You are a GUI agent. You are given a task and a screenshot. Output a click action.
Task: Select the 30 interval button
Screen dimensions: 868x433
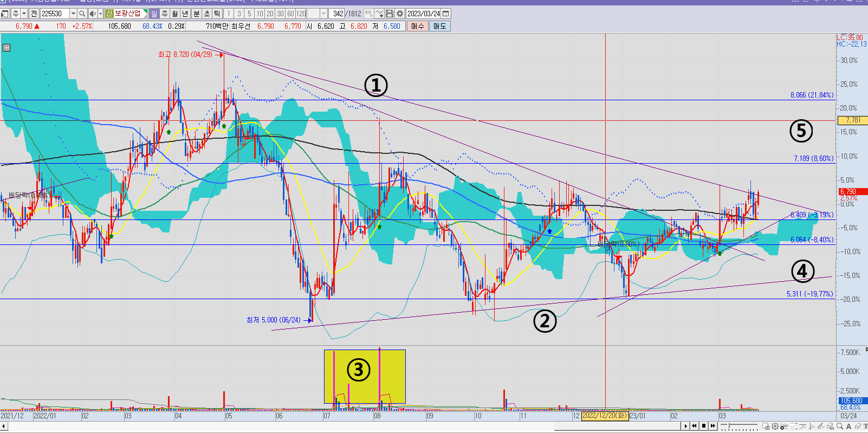pyautogui.click(x=280, y=14)
